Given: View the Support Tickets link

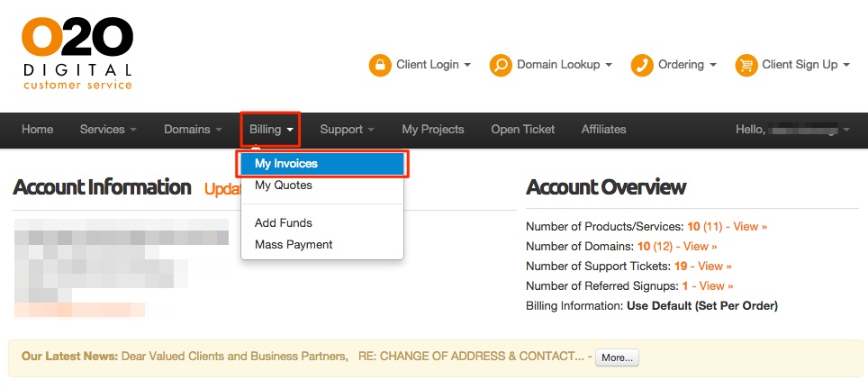Looking at the screenshot, I should pyautogui.click(x=715, y=267).
